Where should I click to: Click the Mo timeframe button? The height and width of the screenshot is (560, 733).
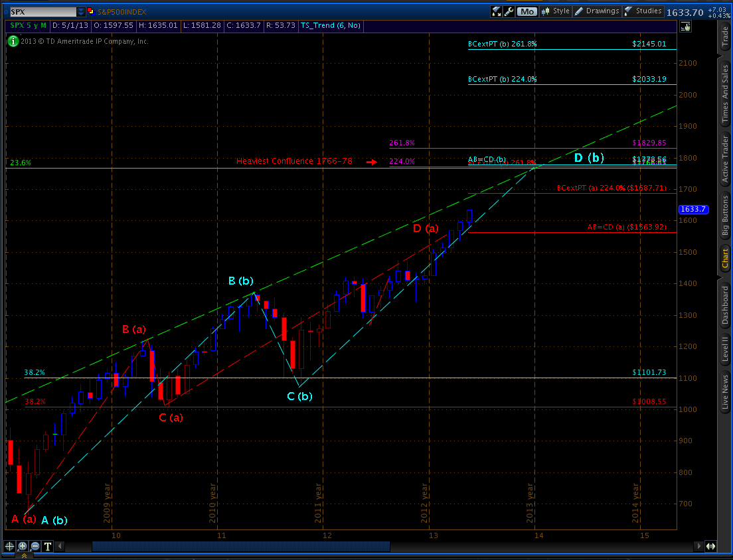point(527,11)
